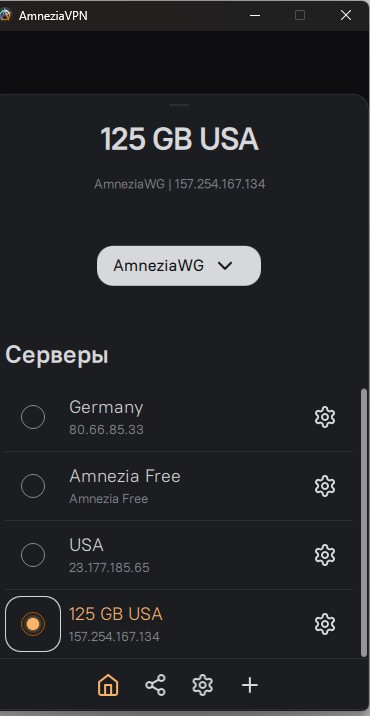Image resolution: width=370 pixels, height=716 pixels.
Task: Open app Settings gear in bottom navigation
Action: click(x=203, y=685)
